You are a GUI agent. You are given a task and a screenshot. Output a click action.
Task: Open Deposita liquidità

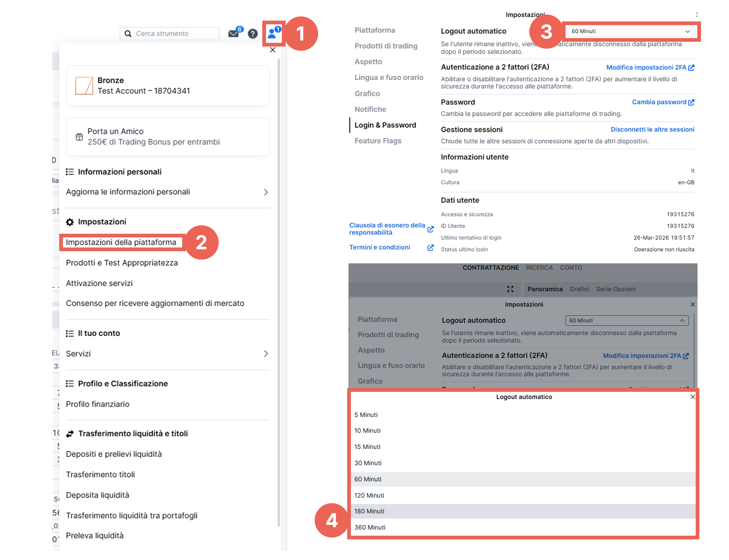[x=97, y=495]
